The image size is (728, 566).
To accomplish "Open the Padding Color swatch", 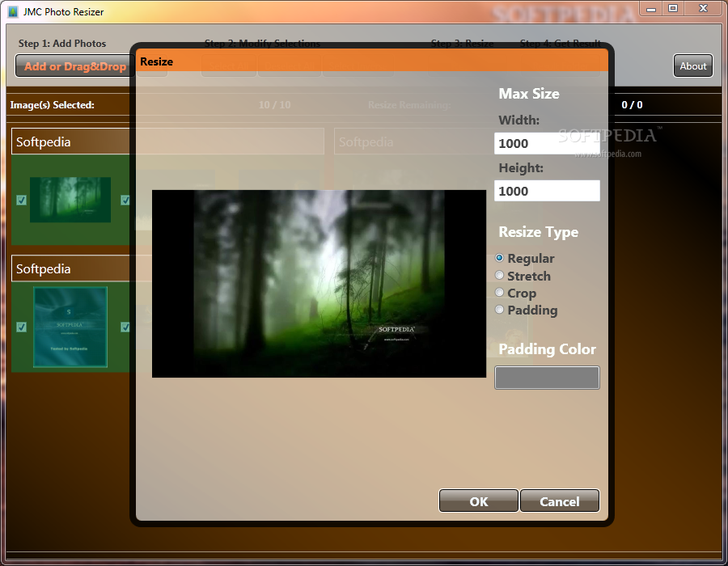I will 547,378.
